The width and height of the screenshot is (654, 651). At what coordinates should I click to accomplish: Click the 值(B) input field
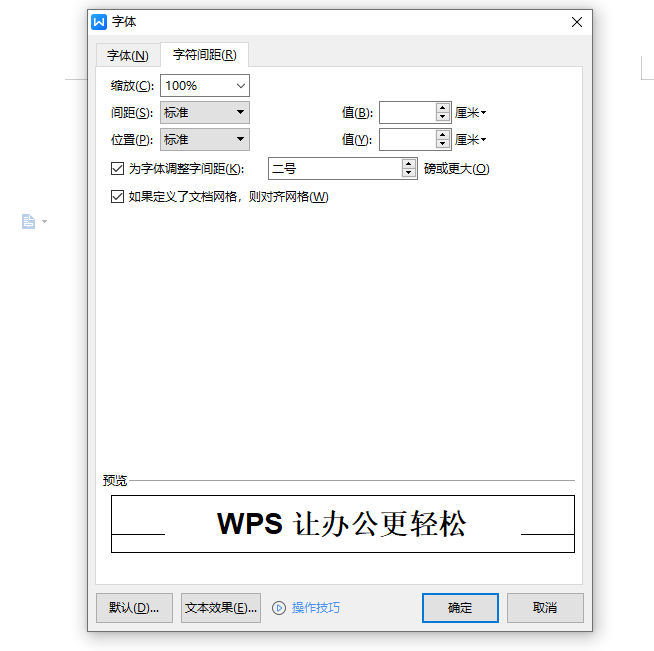pos(407,113)
